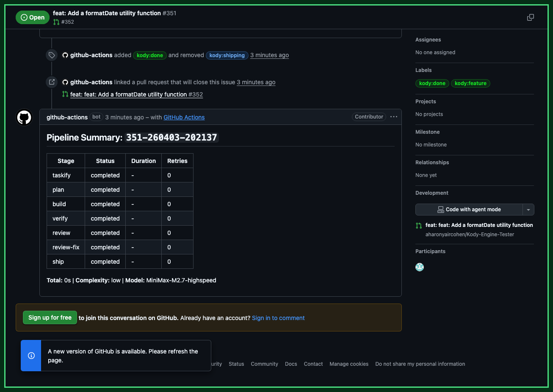Click the github-actions bot avatar on the comment
The image size is (553, 392).
coord(24,117)
